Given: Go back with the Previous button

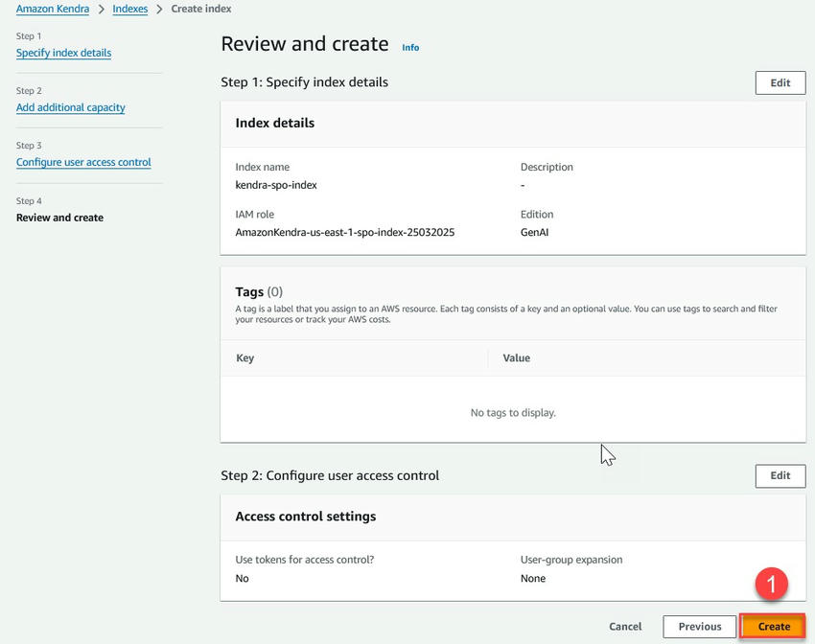Looking at the screenshot, I should (x=699, y=627).
